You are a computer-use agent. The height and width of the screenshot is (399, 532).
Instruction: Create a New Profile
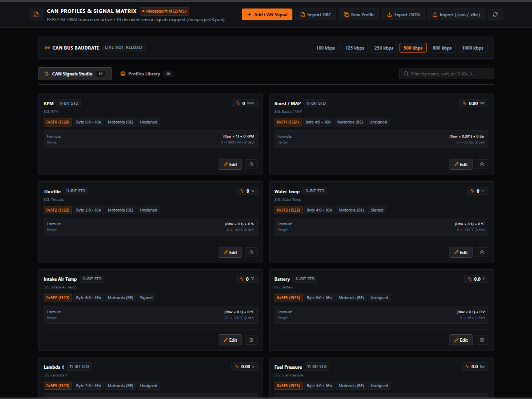359,14
